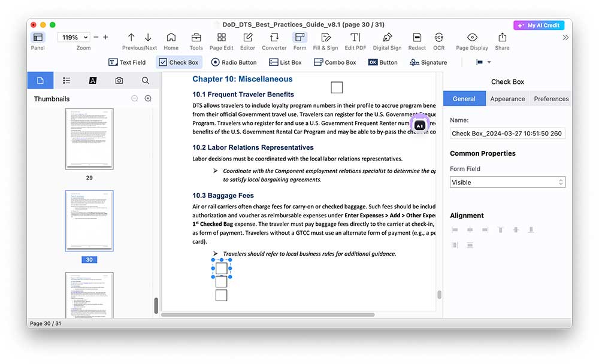Image resolution: width=599 pixels, height=364 pixels.
Task: Zoom in with the plus button
Action: pos(105,37)
